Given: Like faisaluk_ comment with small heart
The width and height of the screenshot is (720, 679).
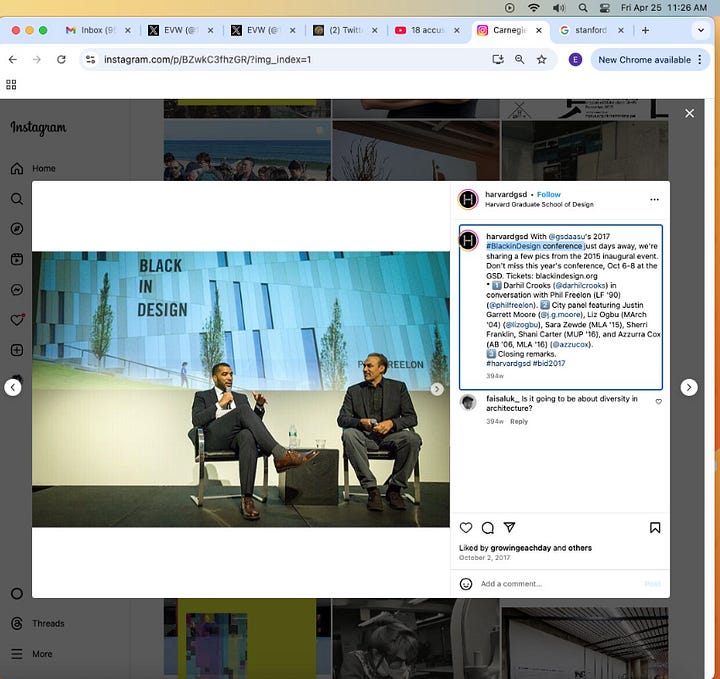Looking at the screenshot, I should [658, 402].
